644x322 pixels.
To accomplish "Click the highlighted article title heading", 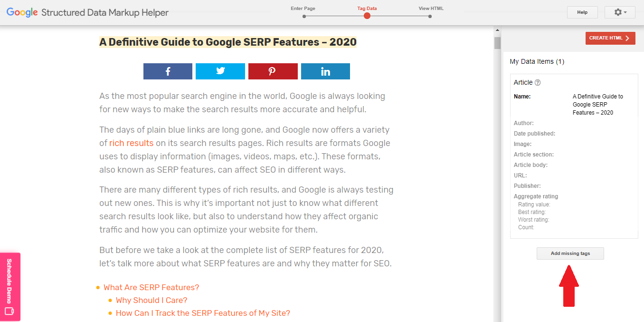I will point(228,42).
